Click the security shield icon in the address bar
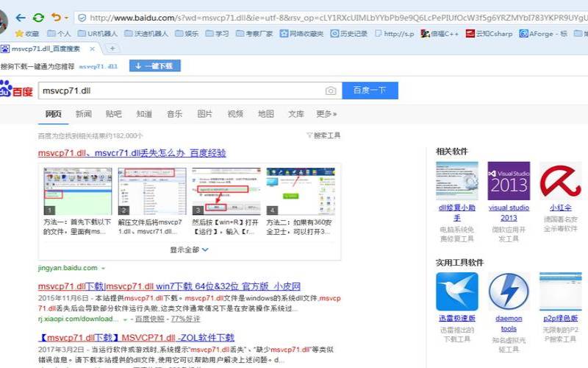This screenshot has width=588, height=368. click(x=82, y=18)
